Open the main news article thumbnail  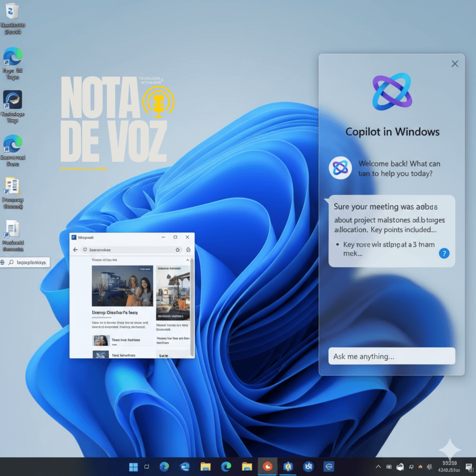pos(122,286)
